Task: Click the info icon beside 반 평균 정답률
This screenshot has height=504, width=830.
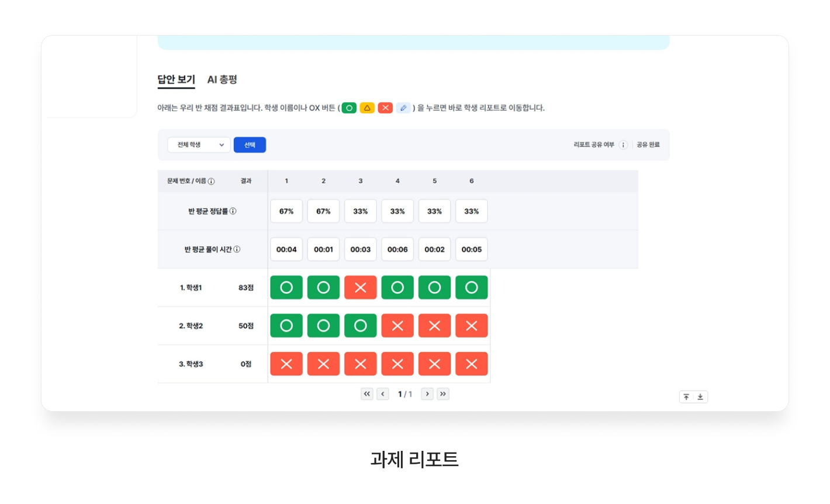Action: point(233,211)
